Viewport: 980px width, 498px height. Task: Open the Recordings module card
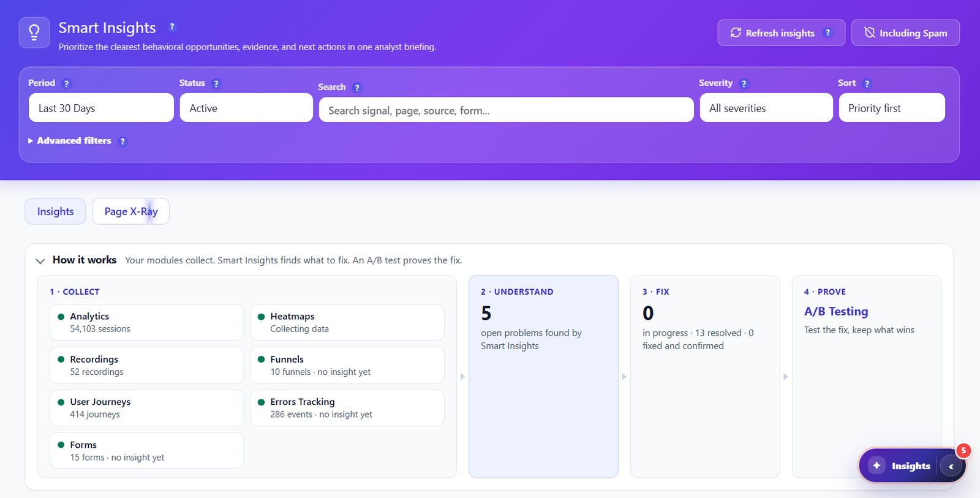pos(146,365)
